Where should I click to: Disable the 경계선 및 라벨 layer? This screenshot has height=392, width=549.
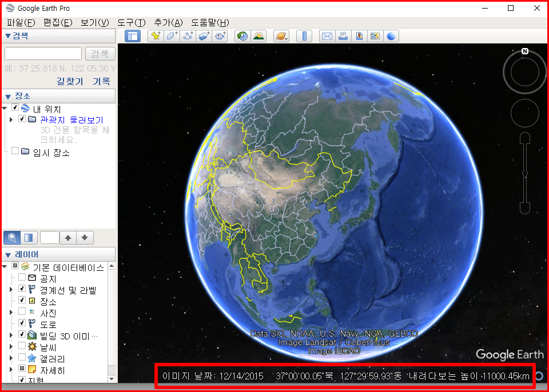pyautogui.click(x=22, y=289)
